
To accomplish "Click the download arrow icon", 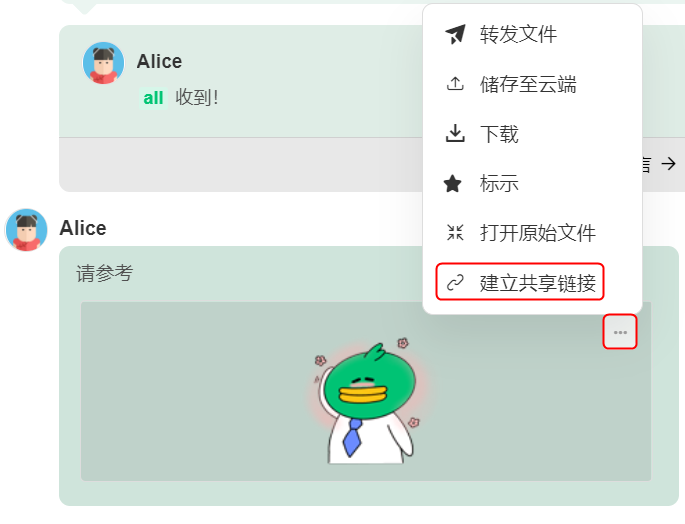I will [x=455, y=133].
